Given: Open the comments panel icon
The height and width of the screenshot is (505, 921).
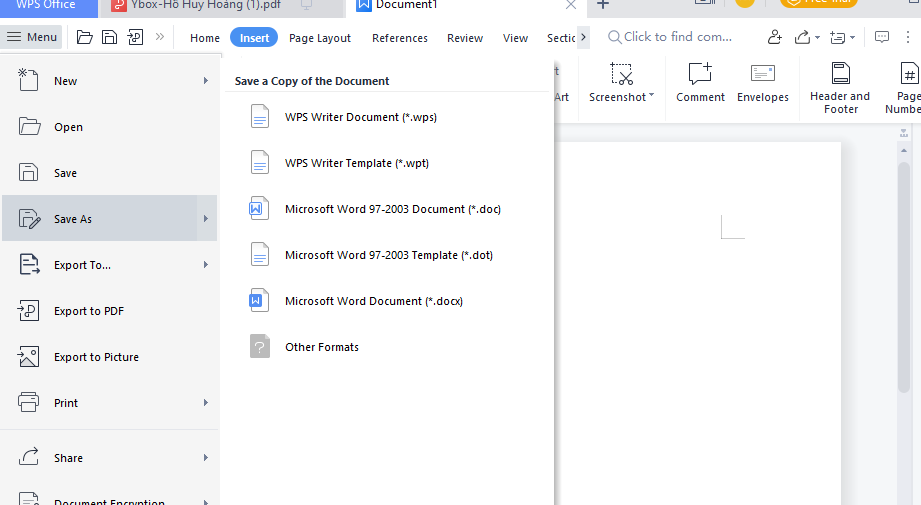Looking at the screenshot, I should click(882, 38).
